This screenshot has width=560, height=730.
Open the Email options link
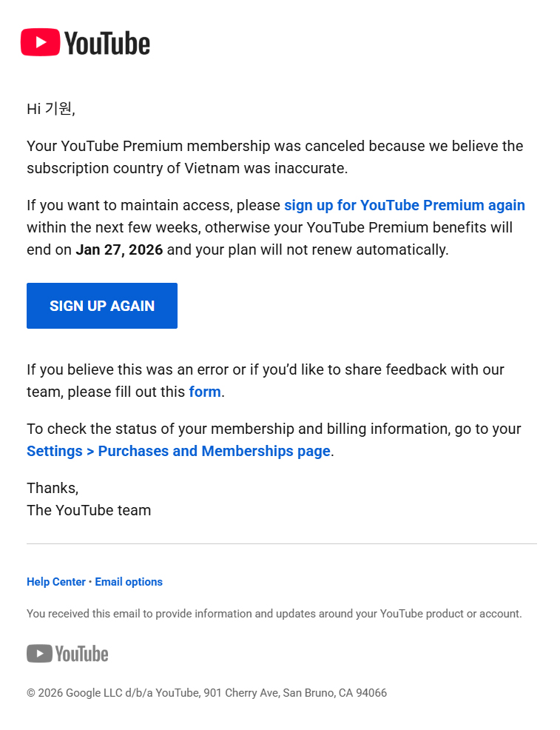(x=129, y=582)
